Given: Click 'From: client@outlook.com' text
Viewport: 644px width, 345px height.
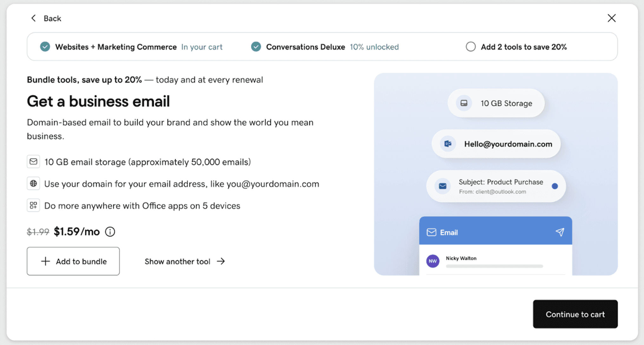Looking at the screenshot, I should (x=493, y=192).
